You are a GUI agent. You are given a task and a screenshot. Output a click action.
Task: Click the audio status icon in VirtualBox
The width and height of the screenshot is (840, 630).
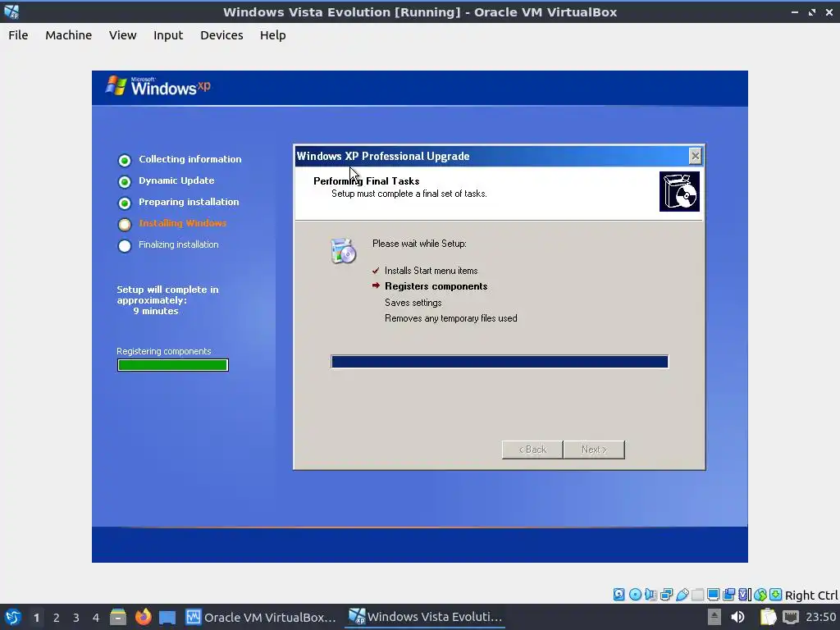(651, 594)
